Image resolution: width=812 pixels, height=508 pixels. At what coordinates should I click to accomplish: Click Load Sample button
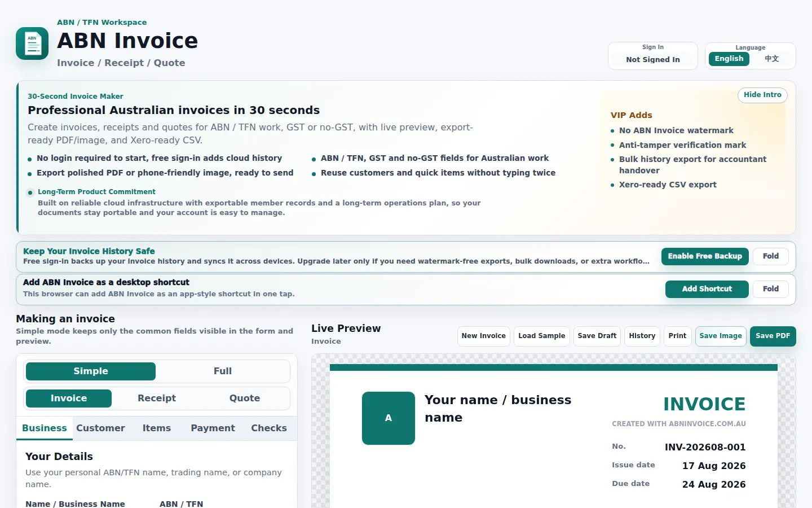[542, 336]
